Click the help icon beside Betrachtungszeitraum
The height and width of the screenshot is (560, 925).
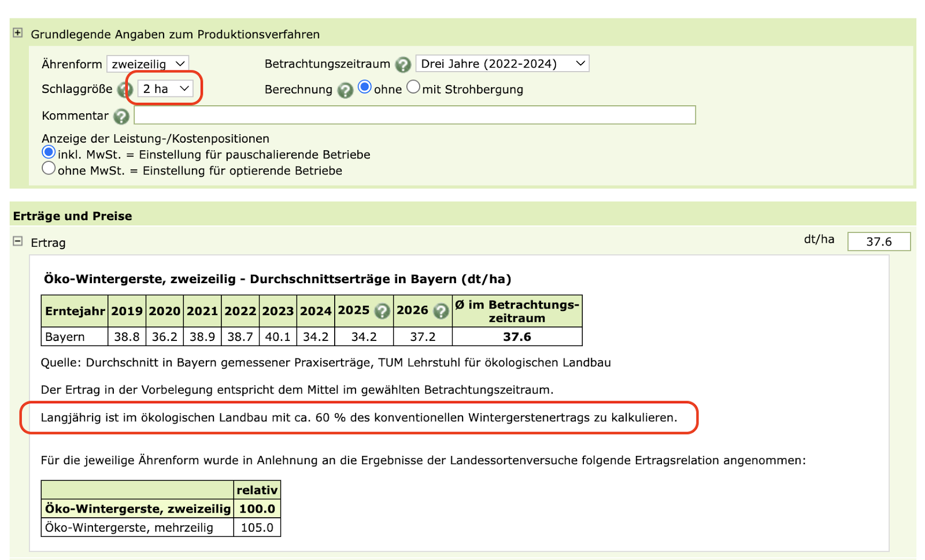click(x=403, y=65)
